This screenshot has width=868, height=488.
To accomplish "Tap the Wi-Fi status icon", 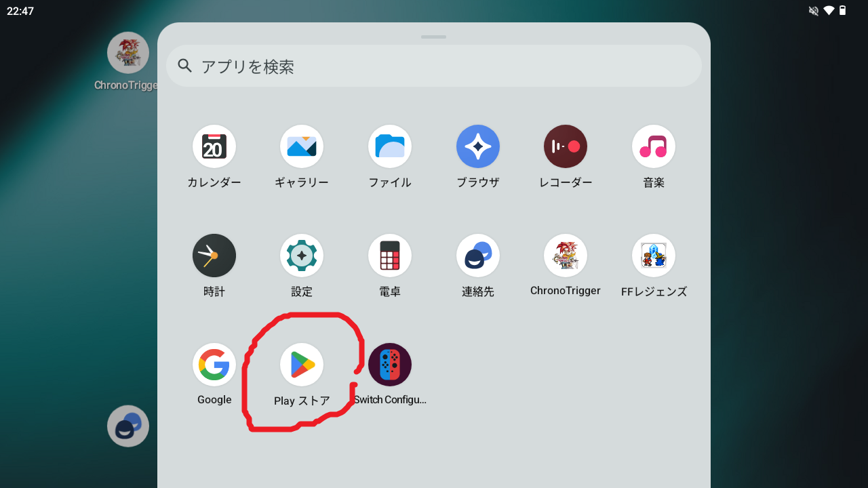I will pyautogui.click(x=829, y=10).
